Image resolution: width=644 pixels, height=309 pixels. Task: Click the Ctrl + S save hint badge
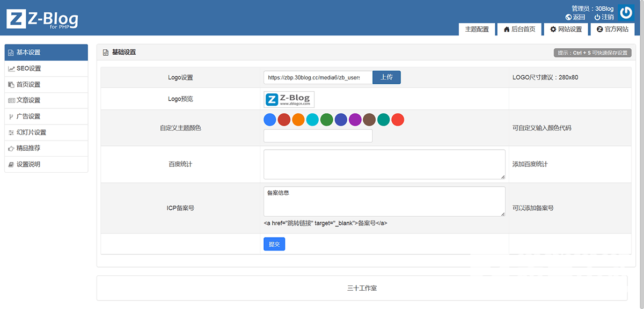point(592,53)
